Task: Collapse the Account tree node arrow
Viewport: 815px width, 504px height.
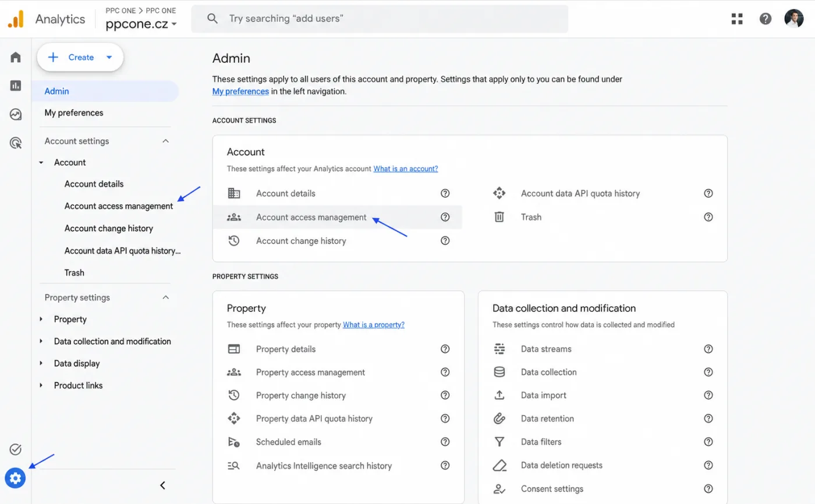Action: click(41, 162)
